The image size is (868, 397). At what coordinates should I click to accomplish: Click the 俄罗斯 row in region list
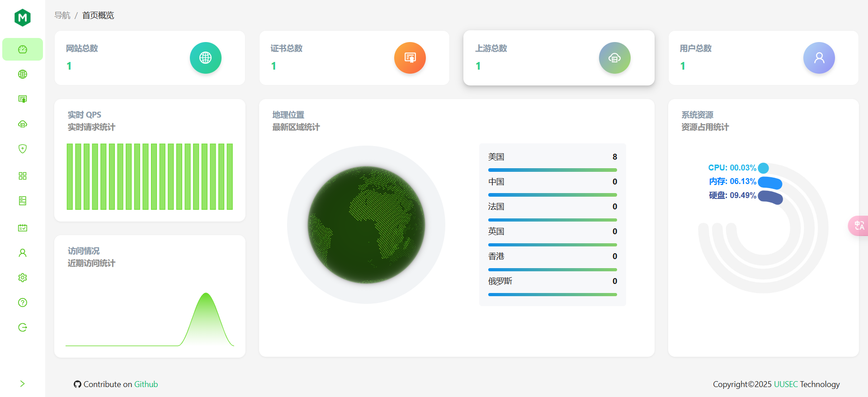tap(552, 281)
